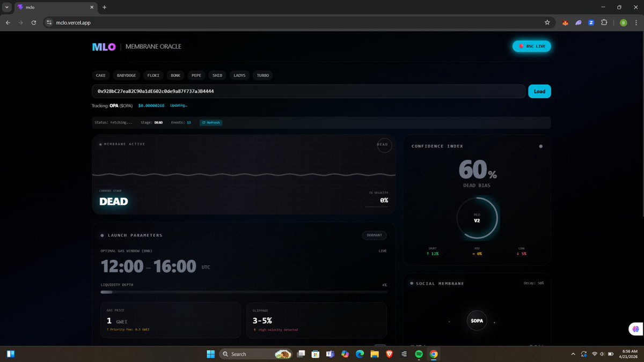Select the CAKE token chip
This screenshot has width=644, height=362.
click(101, 76)
